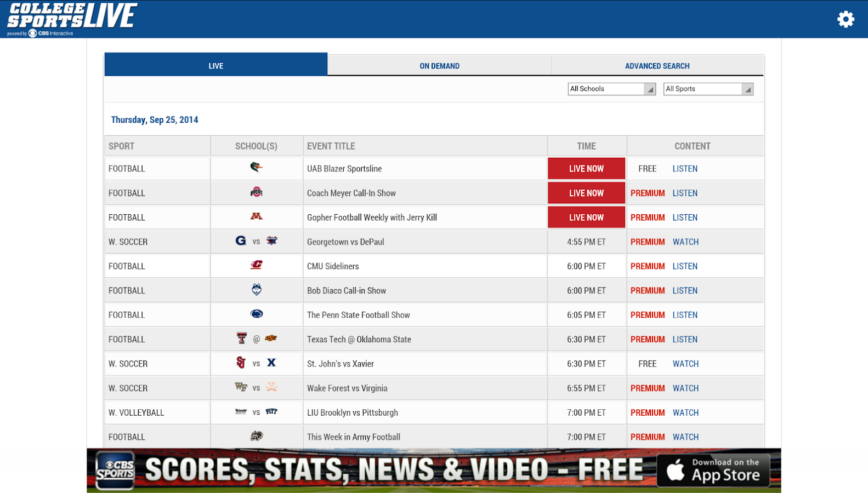Screen dimensions: 868x493
Task: Click LIVE NOW for UAB Blazer Sportsline
Action: pos(586,169)
